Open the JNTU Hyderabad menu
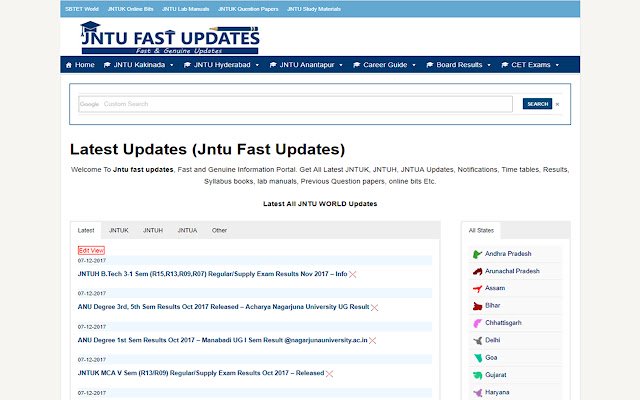The image size is (640, 400). tap(222, 65)
